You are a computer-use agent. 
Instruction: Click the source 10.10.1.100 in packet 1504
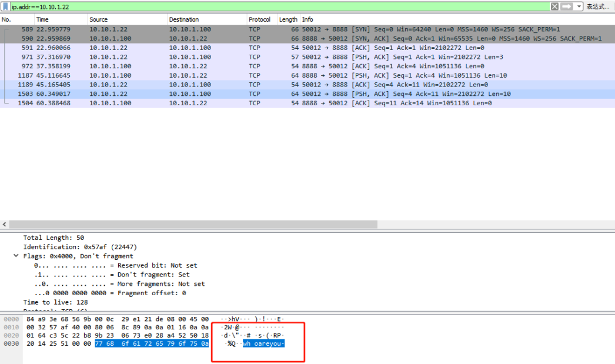(110, 103)
